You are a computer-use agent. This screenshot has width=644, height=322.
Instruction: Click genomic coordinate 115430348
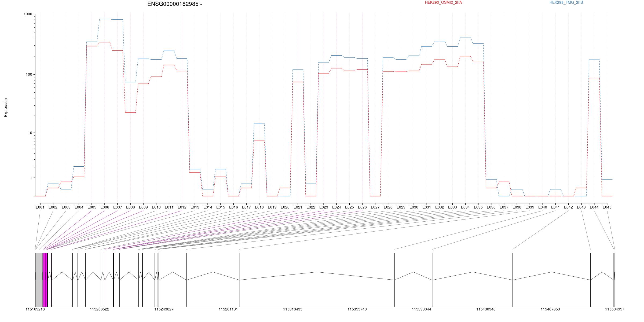click(486, 309)
